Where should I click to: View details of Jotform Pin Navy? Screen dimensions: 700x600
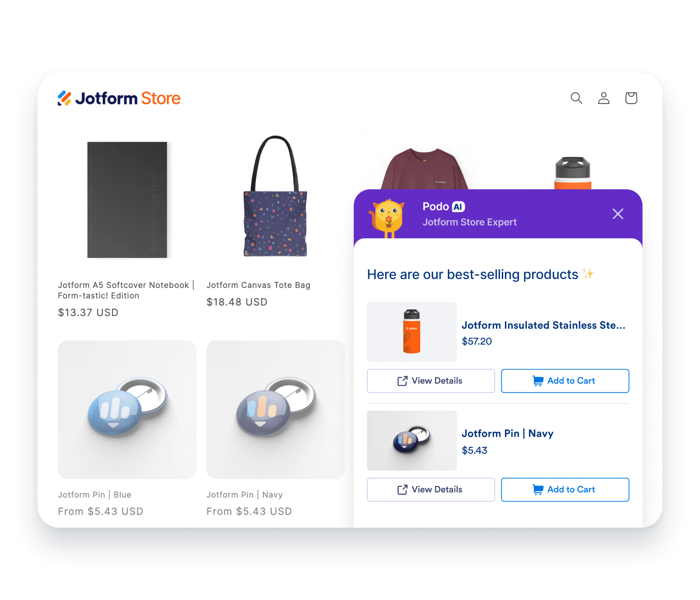click(x=431, y=490)
